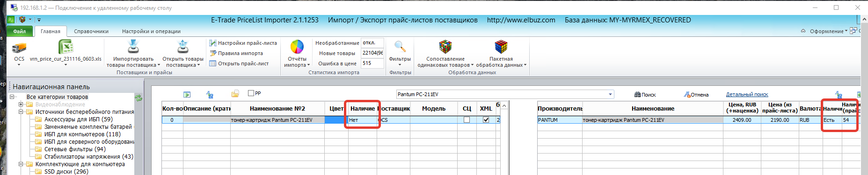Click the Отмена button

coord(696,95)
